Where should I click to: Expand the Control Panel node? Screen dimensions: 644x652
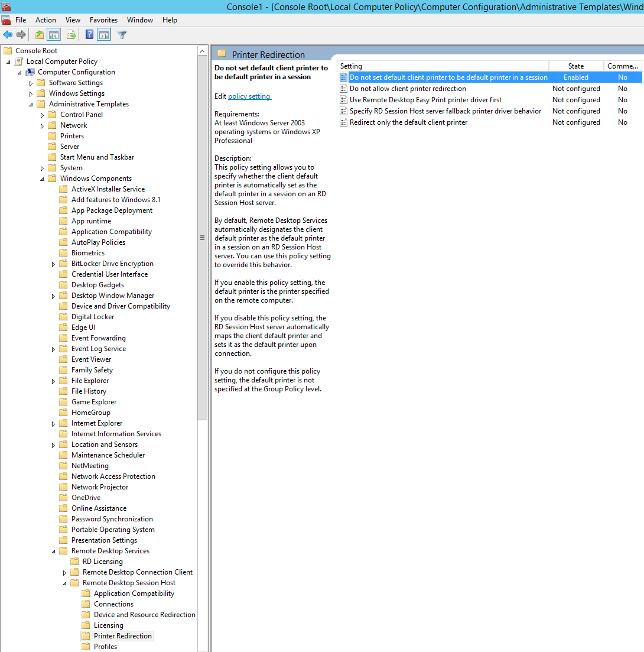pos(42,115)
